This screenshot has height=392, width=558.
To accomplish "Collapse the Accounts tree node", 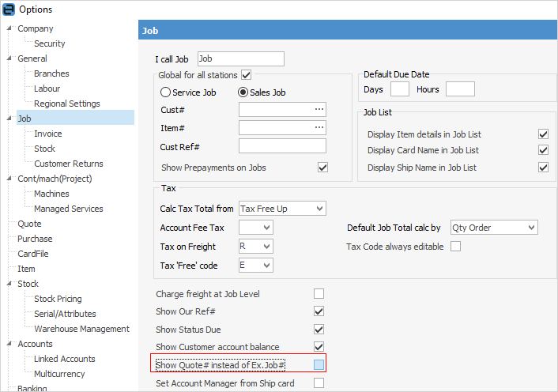I will coord(8,344).
